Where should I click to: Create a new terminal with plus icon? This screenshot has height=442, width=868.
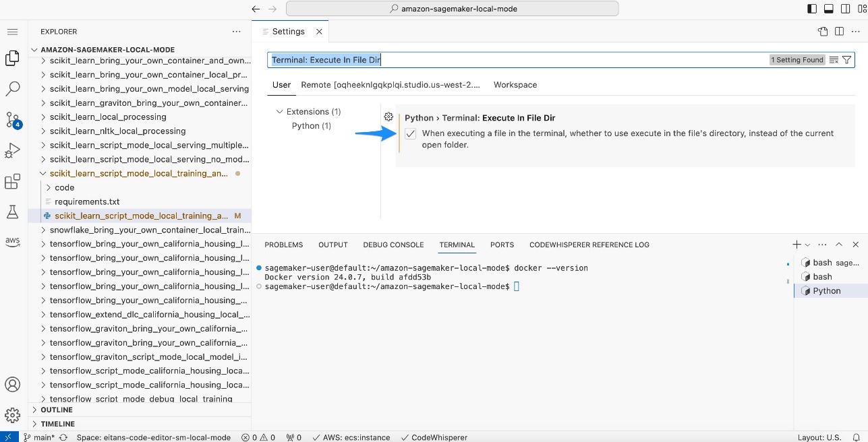point(797,245)
